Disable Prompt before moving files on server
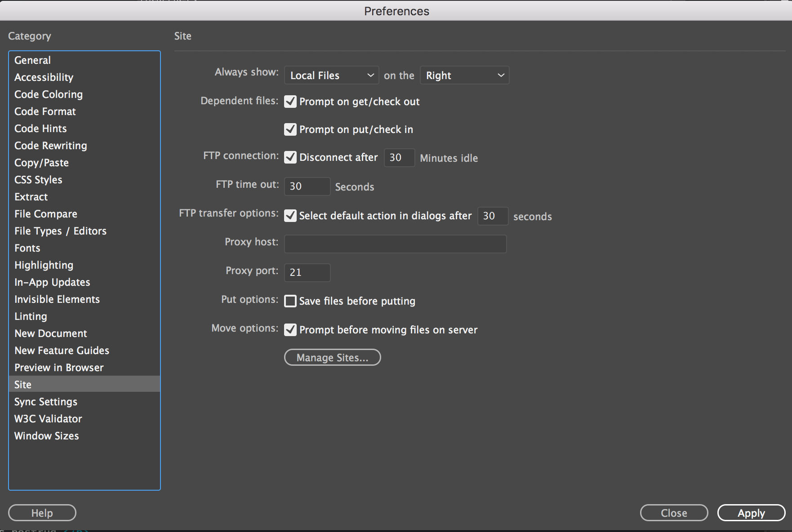The height and width of the screenshot is (532, 792). 290,329
